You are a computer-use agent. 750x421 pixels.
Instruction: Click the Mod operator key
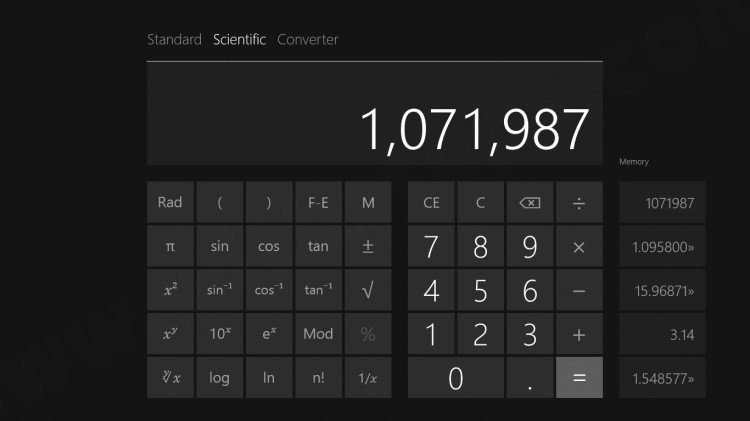point(318,334)
